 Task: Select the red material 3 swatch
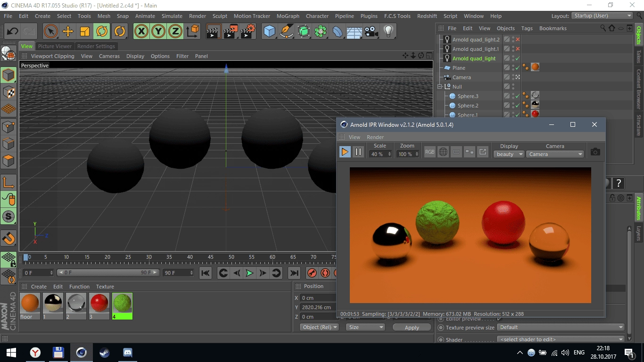(x=99, y=306)
